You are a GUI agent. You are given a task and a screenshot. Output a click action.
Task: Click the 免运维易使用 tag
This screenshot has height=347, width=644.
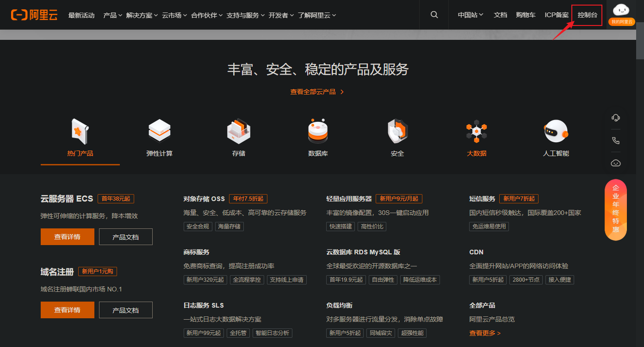coord(489,227)
